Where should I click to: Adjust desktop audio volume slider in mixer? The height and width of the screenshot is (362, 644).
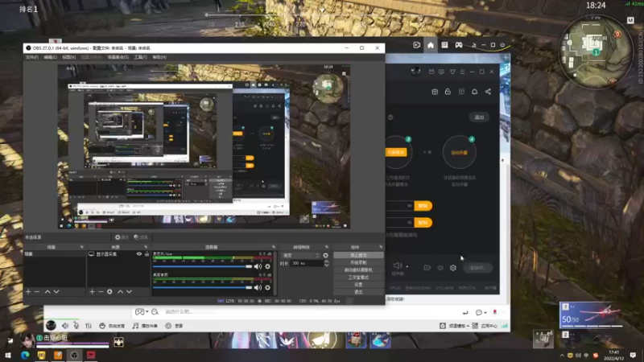coord(203,288)
